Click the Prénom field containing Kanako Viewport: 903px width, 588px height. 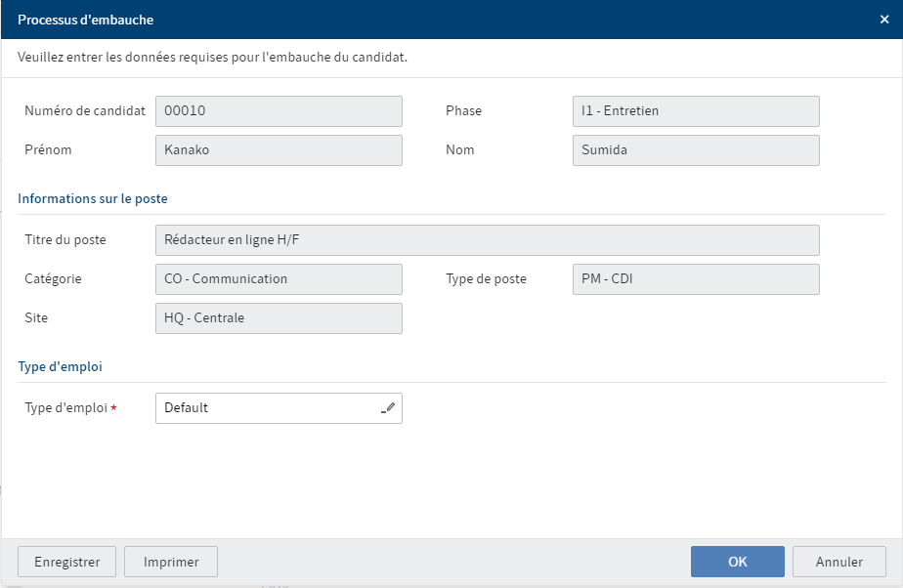[279, 150]
